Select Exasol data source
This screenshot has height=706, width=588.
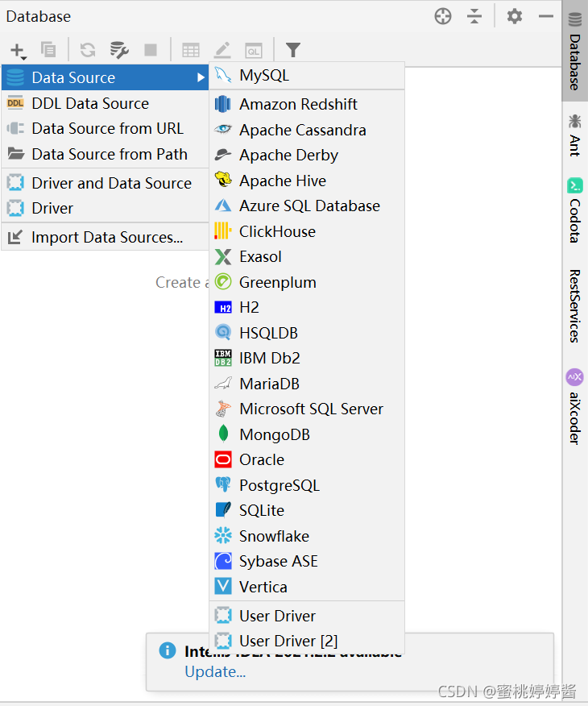[307, 256]
